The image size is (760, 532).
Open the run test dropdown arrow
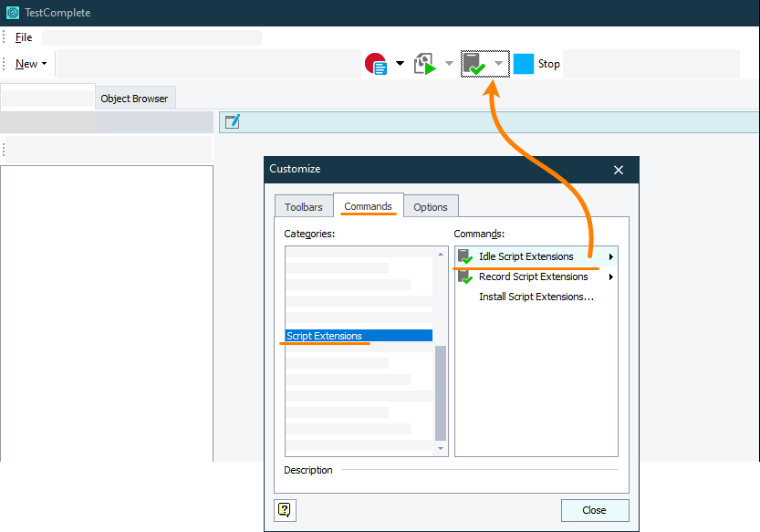[x=449, y=64]
